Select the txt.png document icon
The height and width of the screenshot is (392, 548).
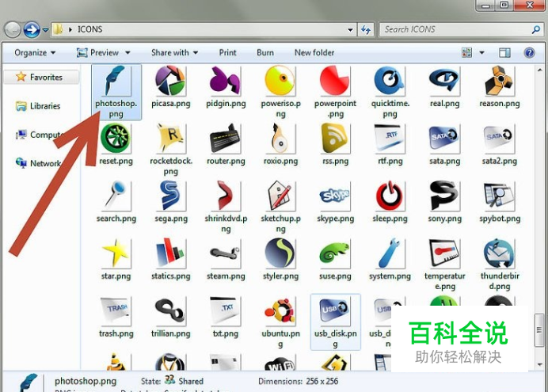tap(225, 311)
